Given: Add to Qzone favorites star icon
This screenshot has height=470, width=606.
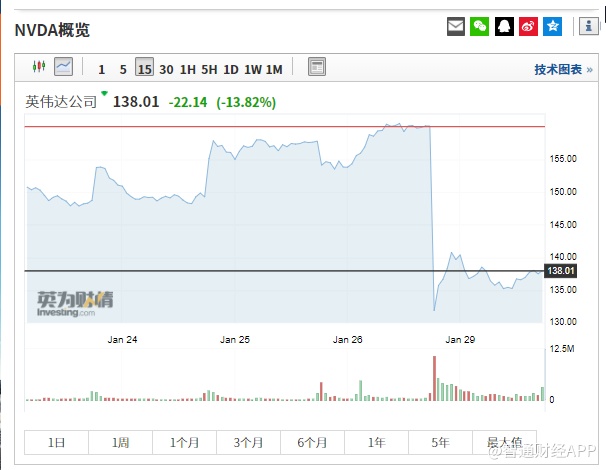Looking at the screenshot, I should click(x=553, y=26).
